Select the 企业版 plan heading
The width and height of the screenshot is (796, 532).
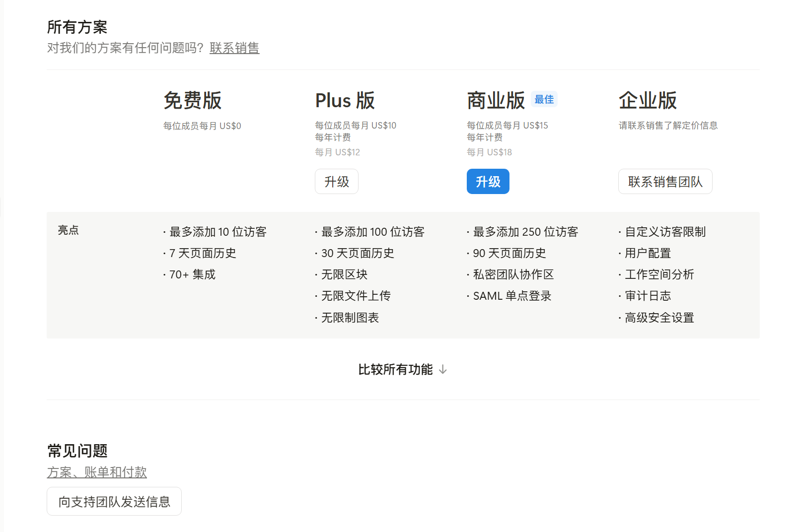coord(648,100)
